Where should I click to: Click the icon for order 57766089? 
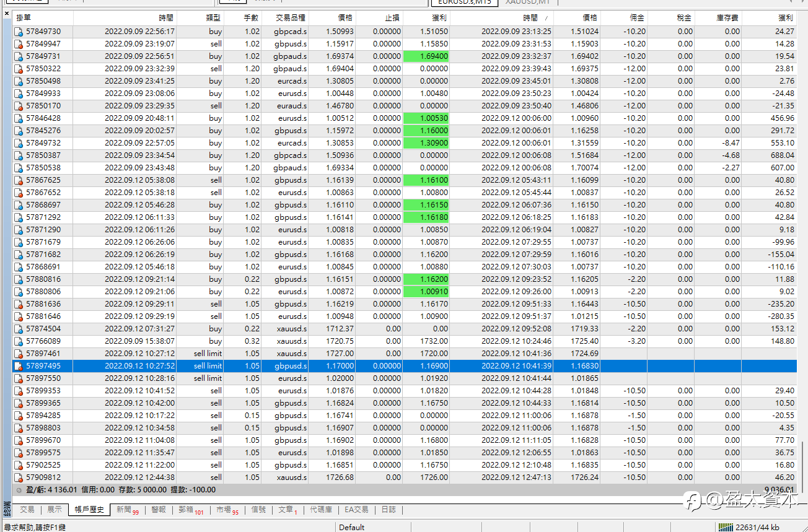19,341
